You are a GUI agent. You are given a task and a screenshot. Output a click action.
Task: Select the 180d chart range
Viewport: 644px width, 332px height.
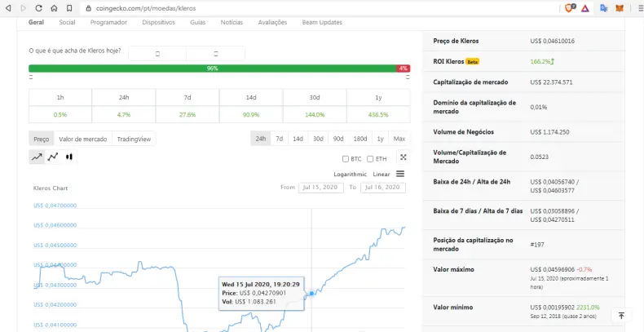(x=360, y=139)
